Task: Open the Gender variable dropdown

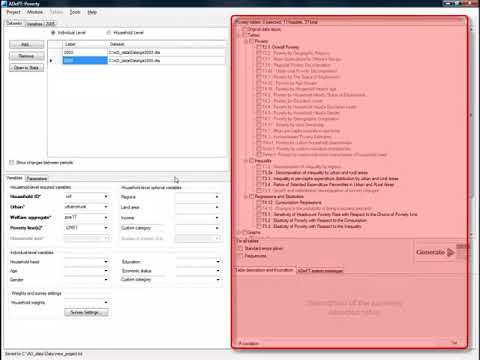Action: point(106,280)
